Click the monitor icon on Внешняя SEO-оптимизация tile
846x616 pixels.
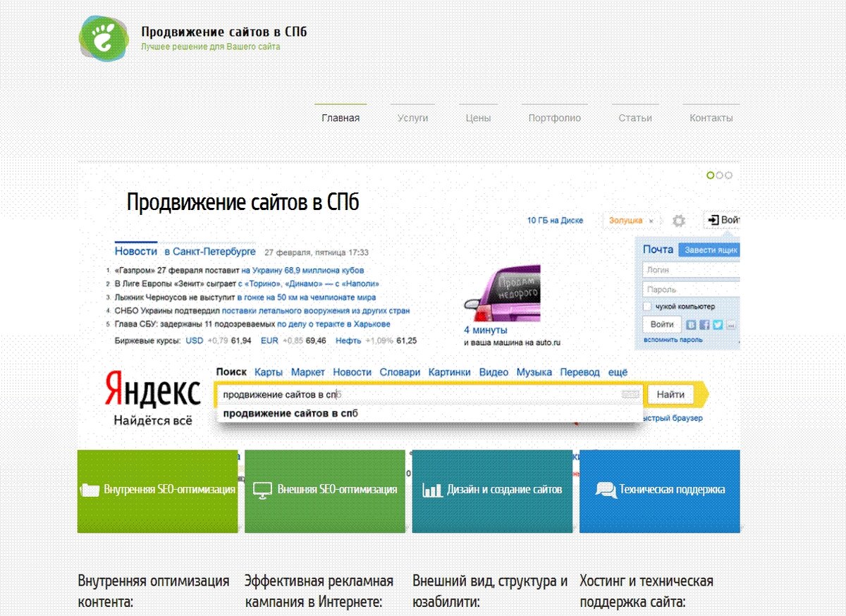pos(262,489)
